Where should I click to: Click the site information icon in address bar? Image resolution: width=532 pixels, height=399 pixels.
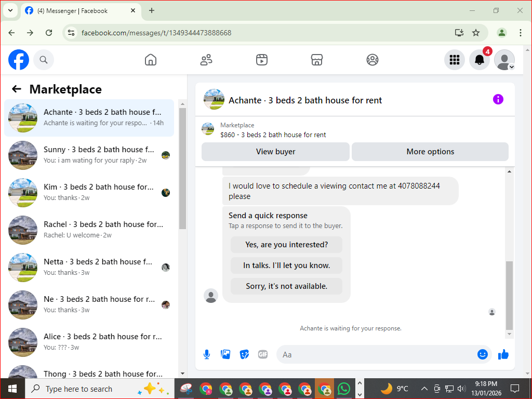[x=71, y=33]
